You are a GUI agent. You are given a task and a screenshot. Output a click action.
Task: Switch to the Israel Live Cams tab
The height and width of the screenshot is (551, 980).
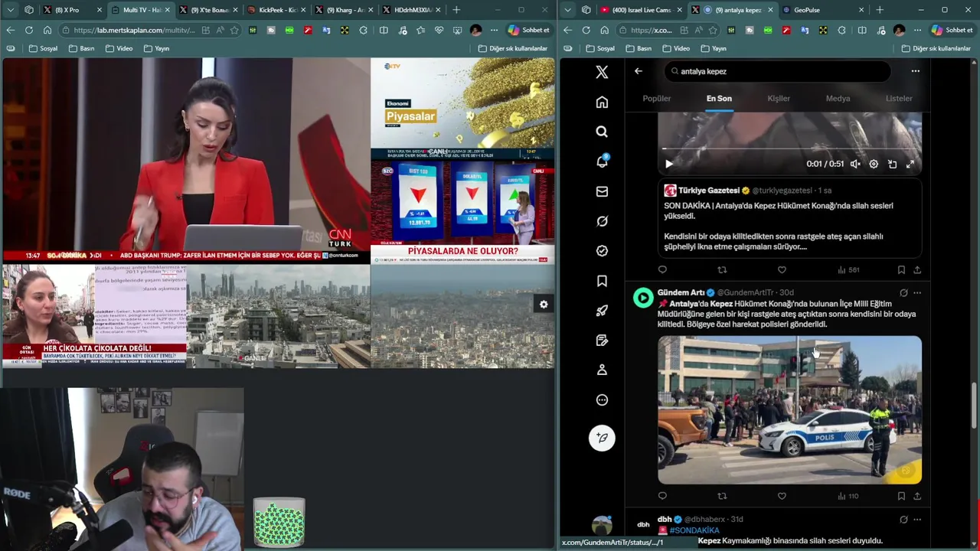(x=639, y=10)
